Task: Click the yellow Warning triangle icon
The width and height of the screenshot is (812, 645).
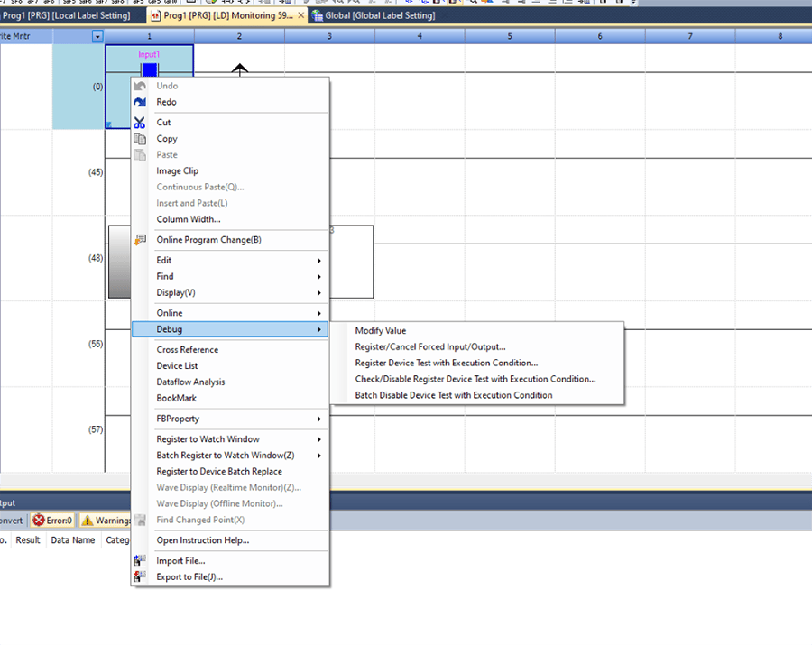Action: 87,521
